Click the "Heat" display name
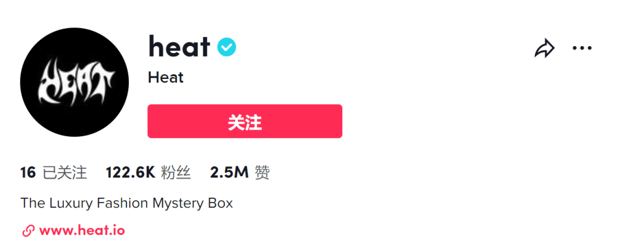644x242 pixels. 166,78
